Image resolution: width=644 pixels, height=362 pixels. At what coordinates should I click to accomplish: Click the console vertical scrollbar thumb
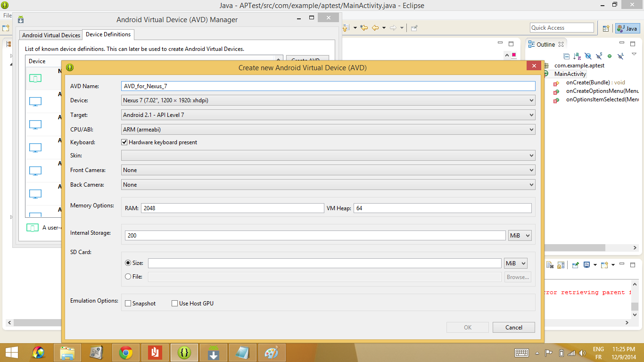tap(635, 306)
